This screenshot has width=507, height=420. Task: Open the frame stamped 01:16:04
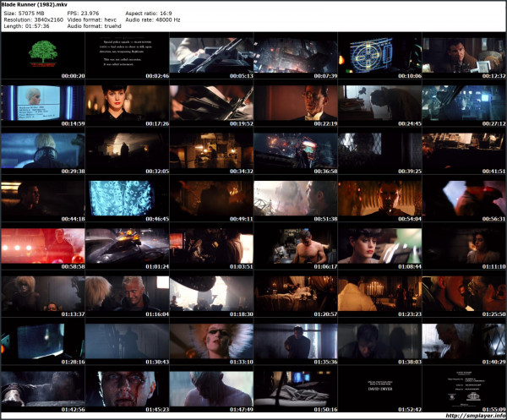[127, 293]
